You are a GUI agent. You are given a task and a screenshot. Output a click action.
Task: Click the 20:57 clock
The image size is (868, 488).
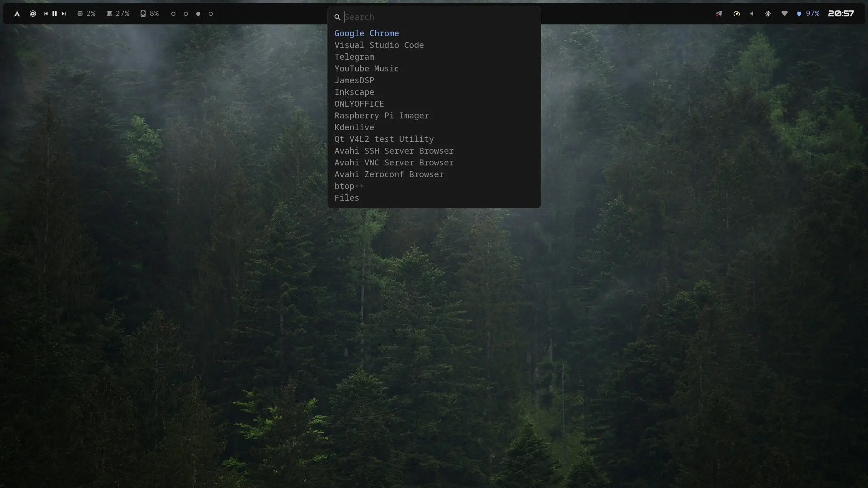click(841, 14)
